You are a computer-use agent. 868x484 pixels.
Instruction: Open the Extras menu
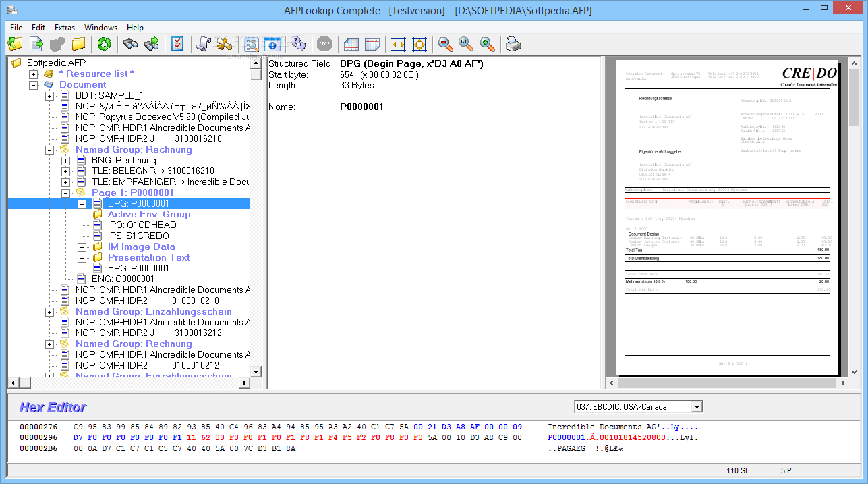[x=65, y=28]
